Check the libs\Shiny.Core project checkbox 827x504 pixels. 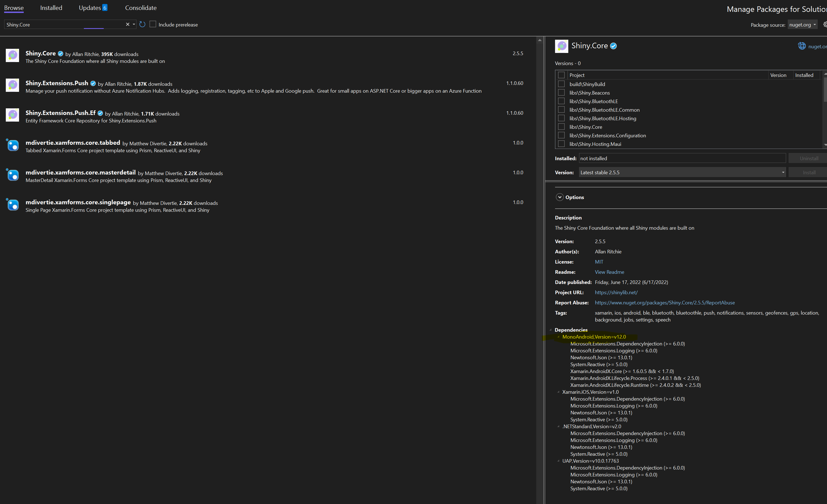[561, 127]
